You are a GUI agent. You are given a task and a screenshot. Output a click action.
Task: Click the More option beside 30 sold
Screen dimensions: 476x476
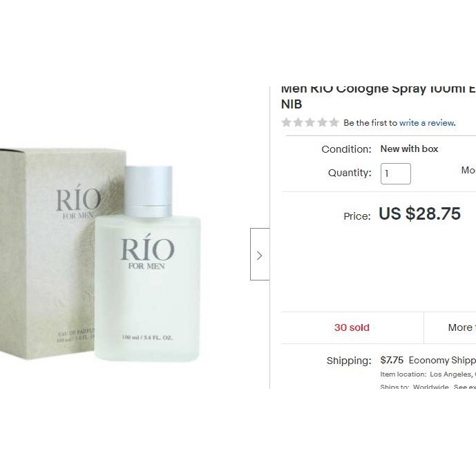[x=461, y=327]
